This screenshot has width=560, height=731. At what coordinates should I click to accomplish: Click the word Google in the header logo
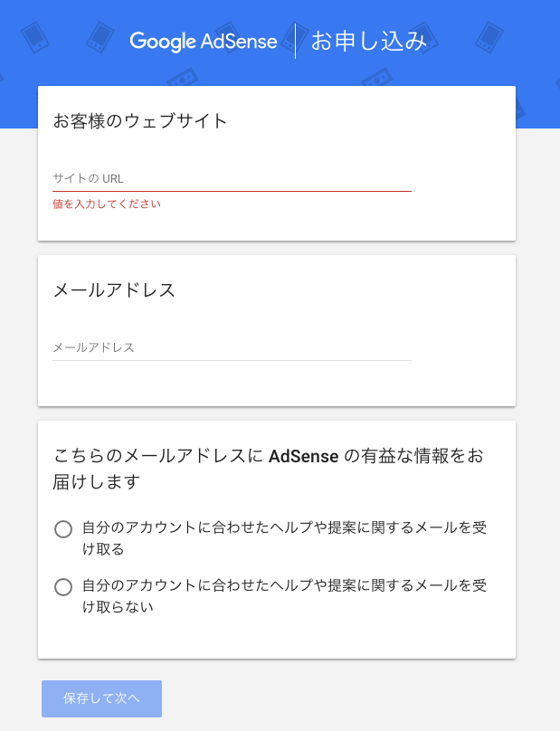[x=162, y=42]
